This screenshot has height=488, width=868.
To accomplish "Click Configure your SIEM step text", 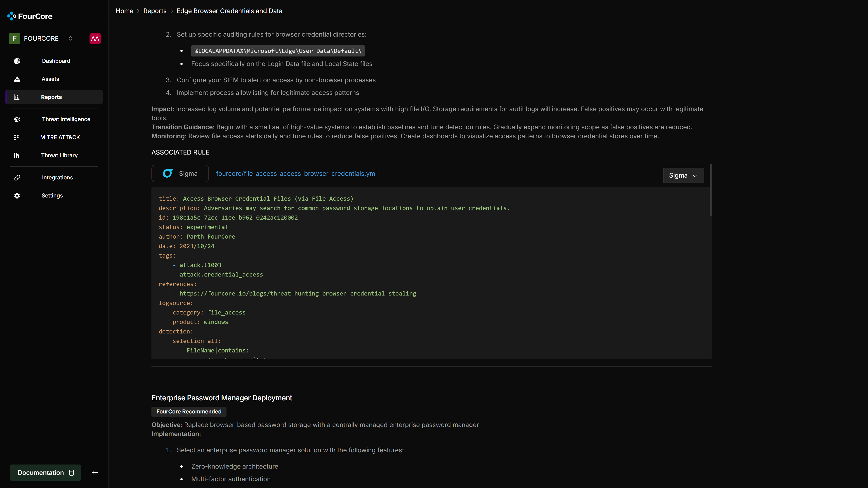I will pyautogui.click(x=276, y=80).
